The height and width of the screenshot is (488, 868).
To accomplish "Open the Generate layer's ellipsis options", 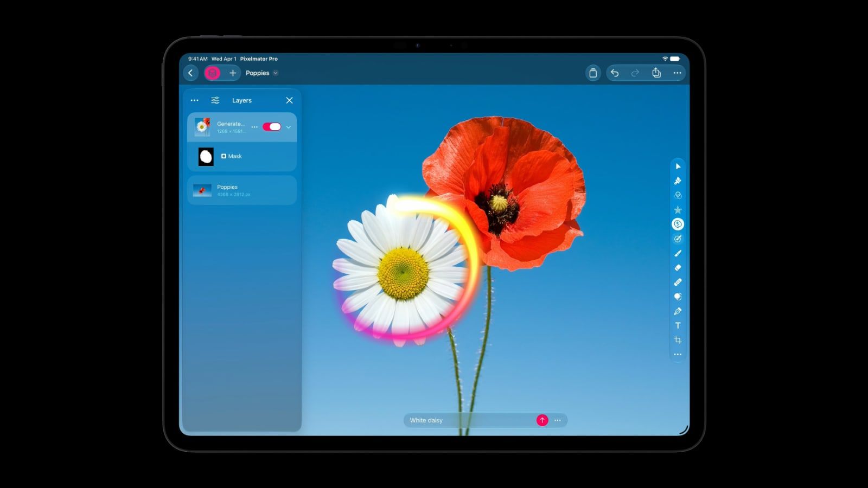I will pyautogui.click(x=254, y=127).
